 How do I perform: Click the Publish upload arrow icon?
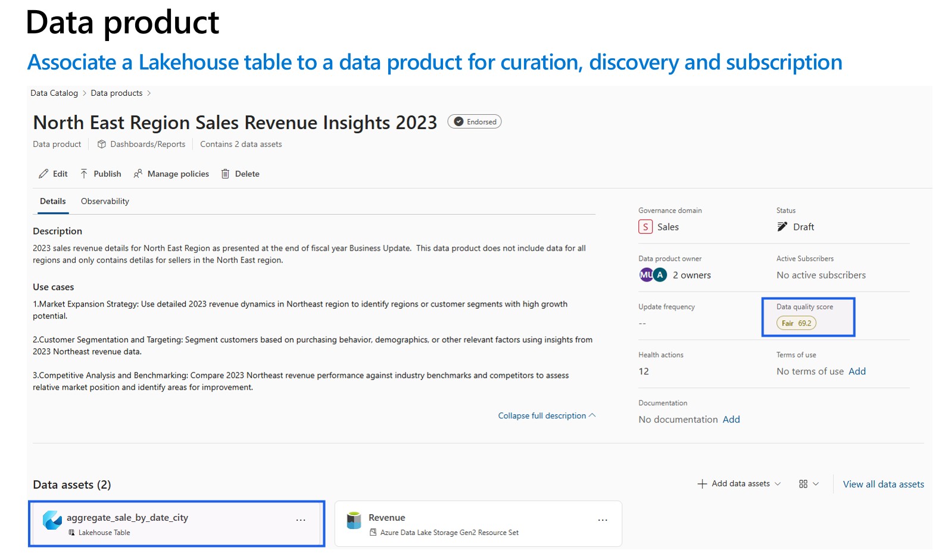click(x=84, y=174)
